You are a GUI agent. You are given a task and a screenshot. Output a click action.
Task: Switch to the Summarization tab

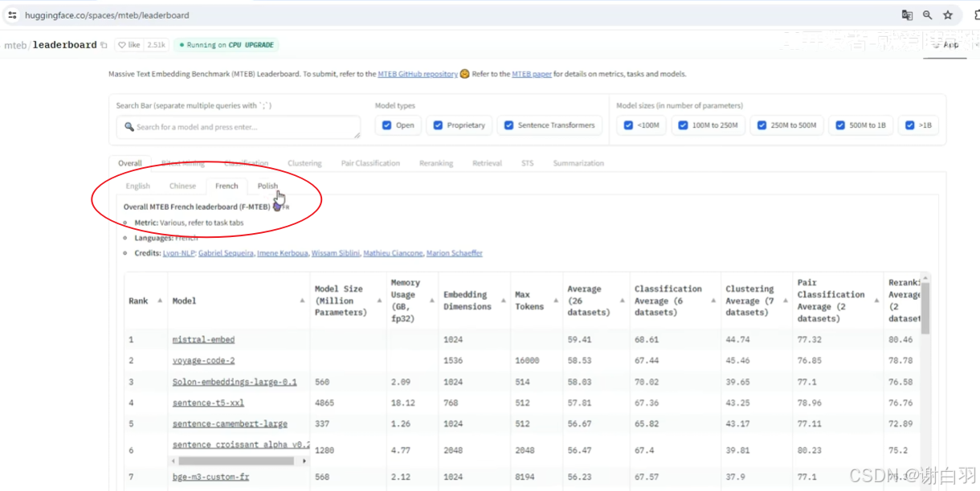(x=578, y=163)
